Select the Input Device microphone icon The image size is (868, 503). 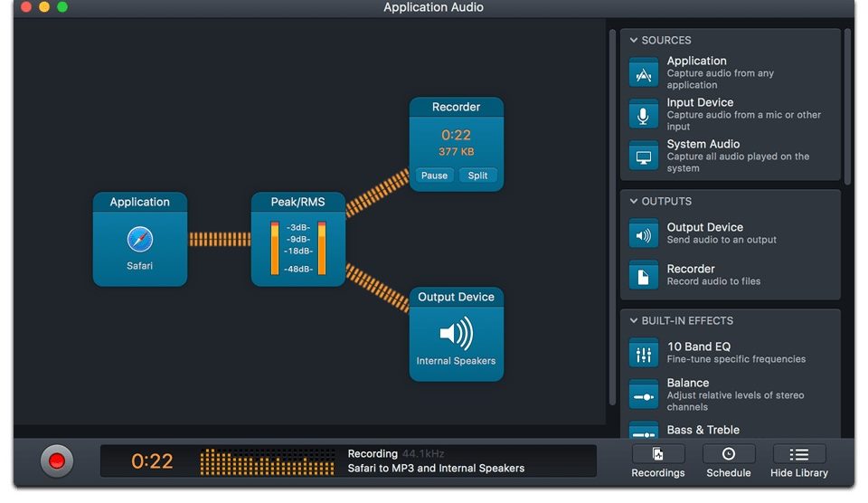(644, 115)
